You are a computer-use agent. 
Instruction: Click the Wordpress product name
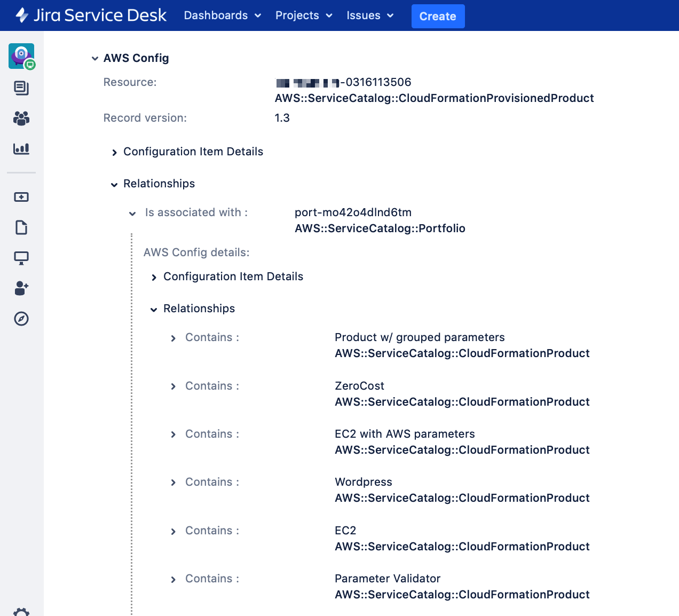(x=364, y=482)
